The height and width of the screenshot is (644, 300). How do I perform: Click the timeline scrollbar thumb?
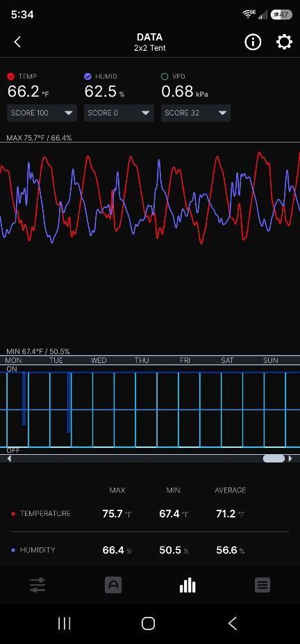(274, 458)
